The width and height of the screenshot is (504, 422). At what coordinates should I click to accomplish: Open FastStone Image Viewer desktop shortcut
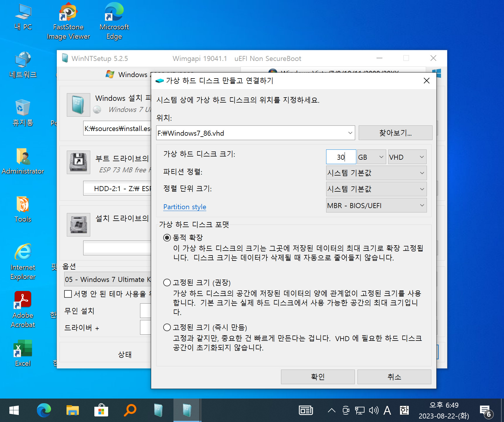(x=68, y=21)
